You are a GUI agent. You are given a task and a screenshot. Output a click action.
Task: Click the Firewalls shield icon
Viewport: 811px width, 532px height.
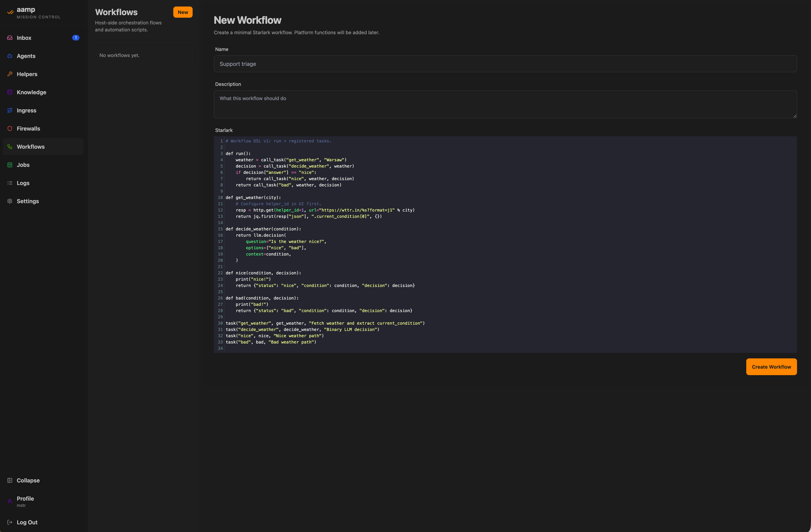pos(10,128)
